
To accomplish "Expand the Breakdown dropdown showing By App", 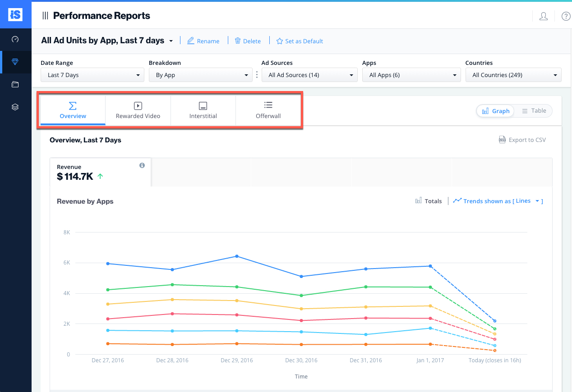I will coord(200,74).
